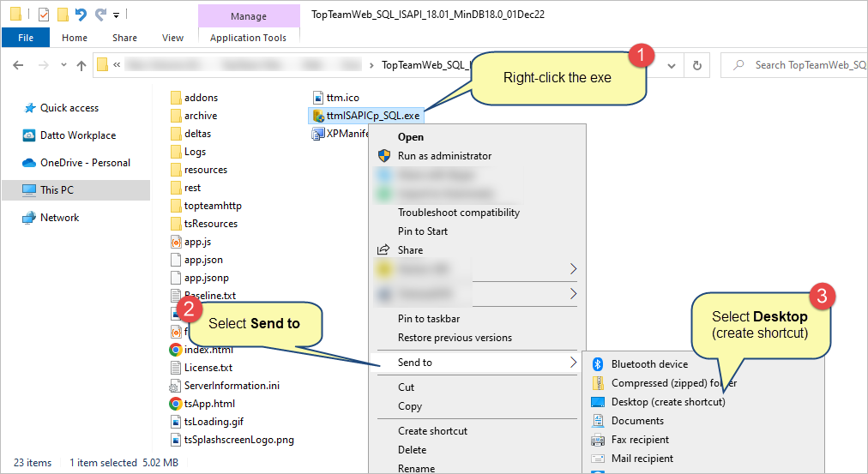The width and height of the screenshot is (868, 474).
Task: Open the Recent locations dropdown arrow
Action: click(63, 65)
